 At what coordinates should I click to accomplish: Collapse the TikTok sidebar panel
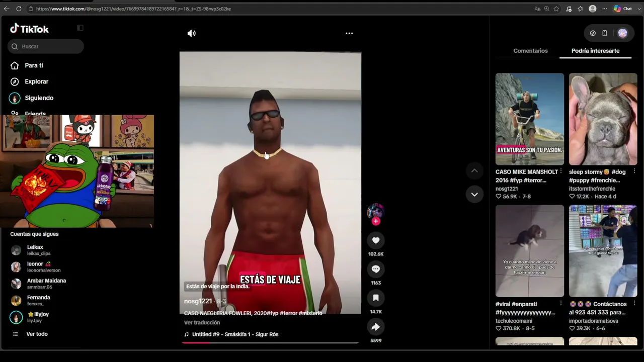click(80, 28)
